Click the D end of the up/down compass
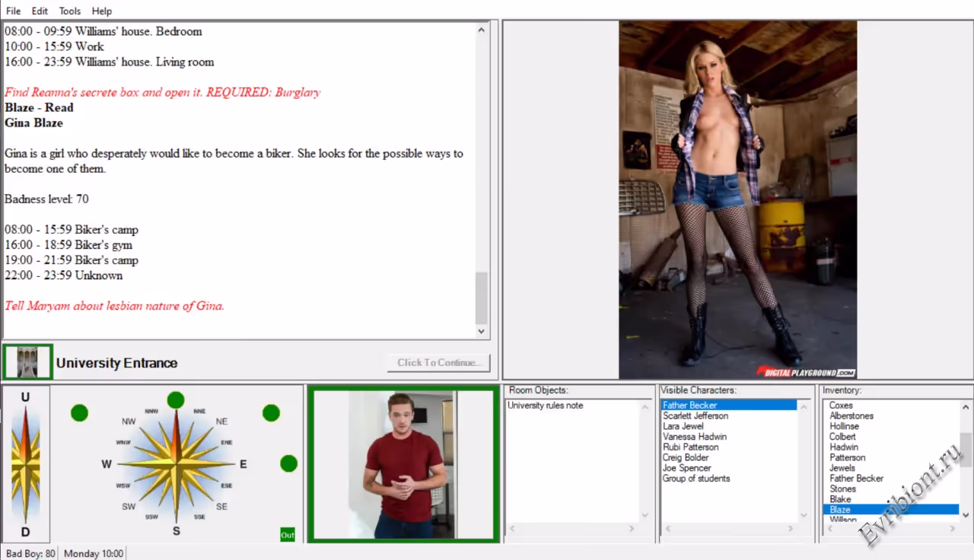The image size is (974, 560). click(25, 531)
